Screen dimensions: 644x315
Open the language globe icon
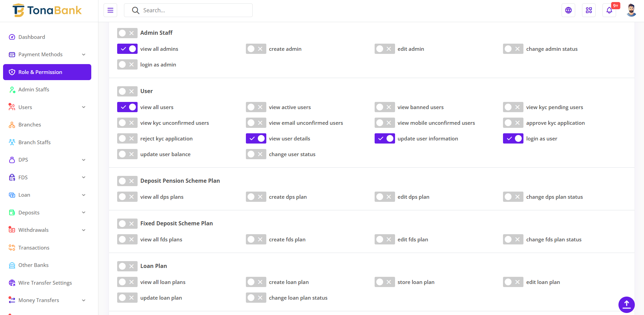click(568, 10)
